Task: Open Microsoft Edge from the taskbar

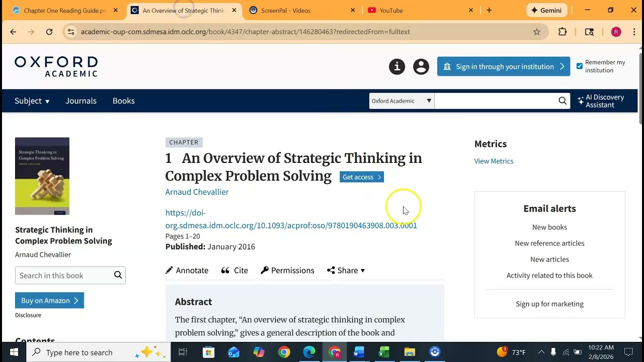Action: (309, 352)
